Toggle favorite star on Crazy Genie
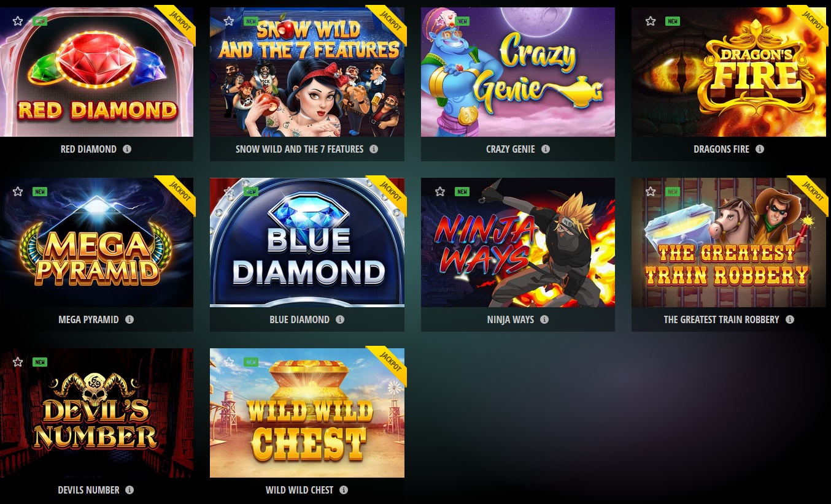The image size is (831, 504). click(440, 21)
